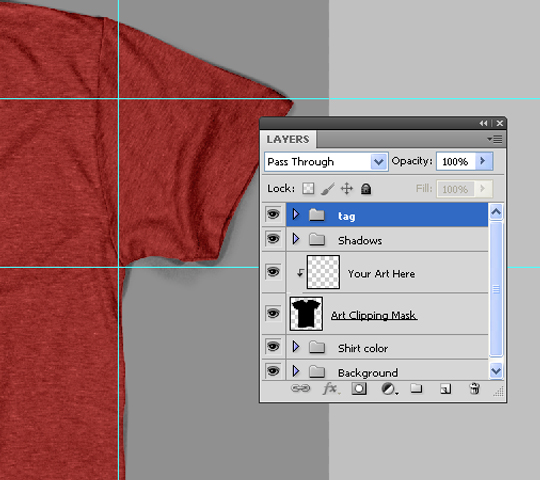Click the link layers icon

coord(300,389)
